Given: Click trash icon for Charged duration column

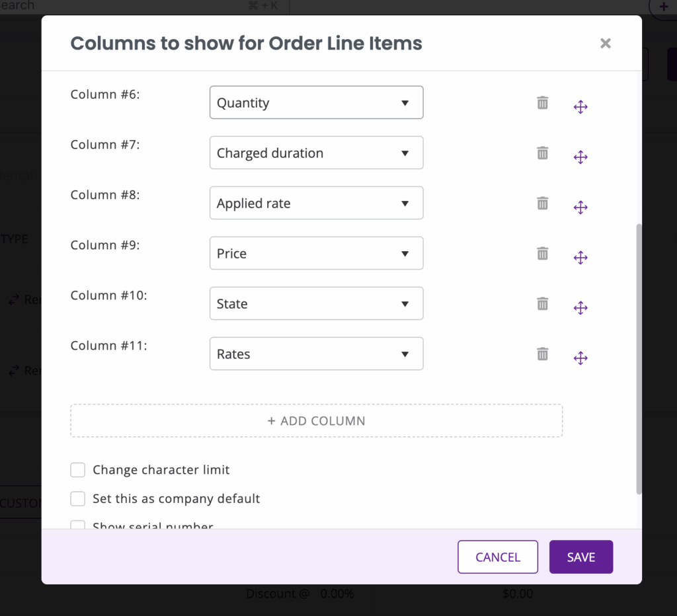Looking at the screenshot, I should click(542, 153).
